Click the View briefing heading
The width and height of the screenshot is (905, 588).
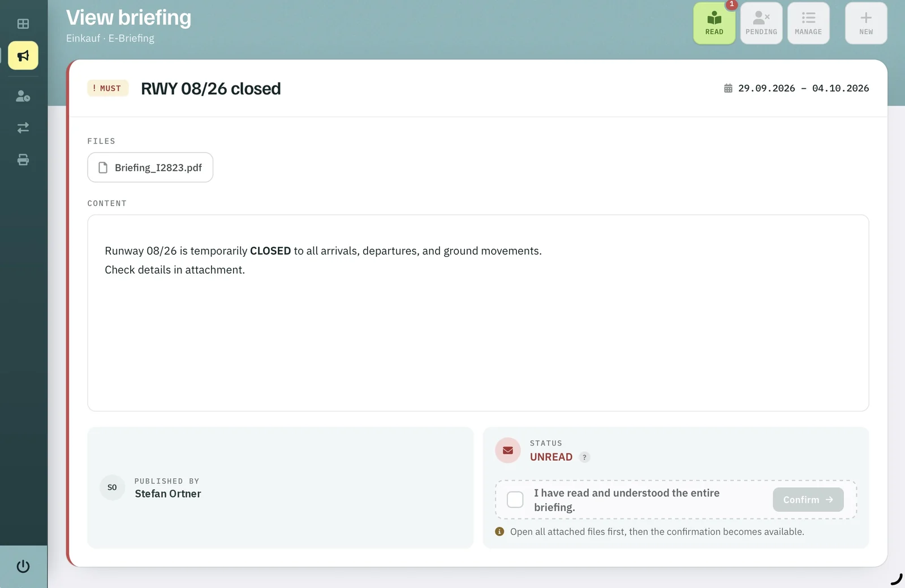point(129,18)
